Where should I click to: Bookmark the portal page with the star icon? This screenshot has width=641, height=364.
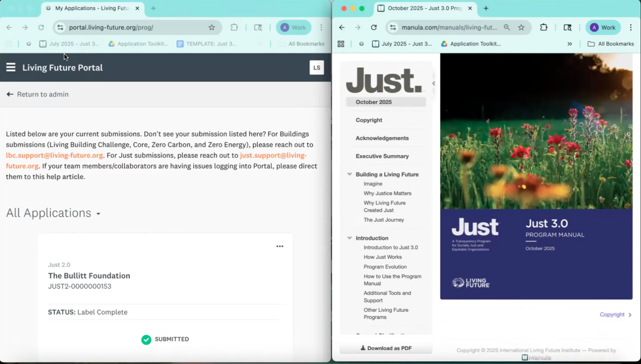pyautogui.click(x=212, y=27)
